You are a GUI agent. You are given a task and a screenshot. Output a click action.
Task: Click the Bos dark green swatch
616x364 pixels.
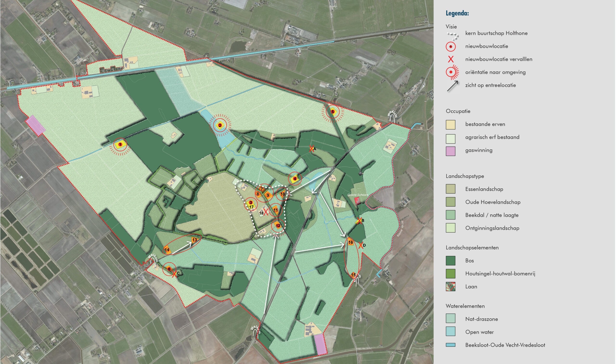450,260
